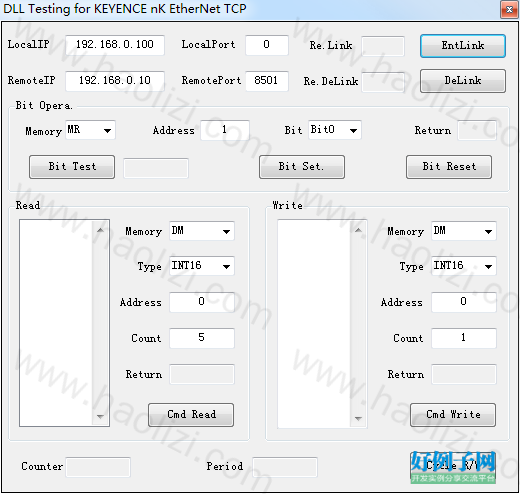Viewport: 520px width, 494px height.
Task: Focus the Write Count field showing 1
Action: coord(464,338)
